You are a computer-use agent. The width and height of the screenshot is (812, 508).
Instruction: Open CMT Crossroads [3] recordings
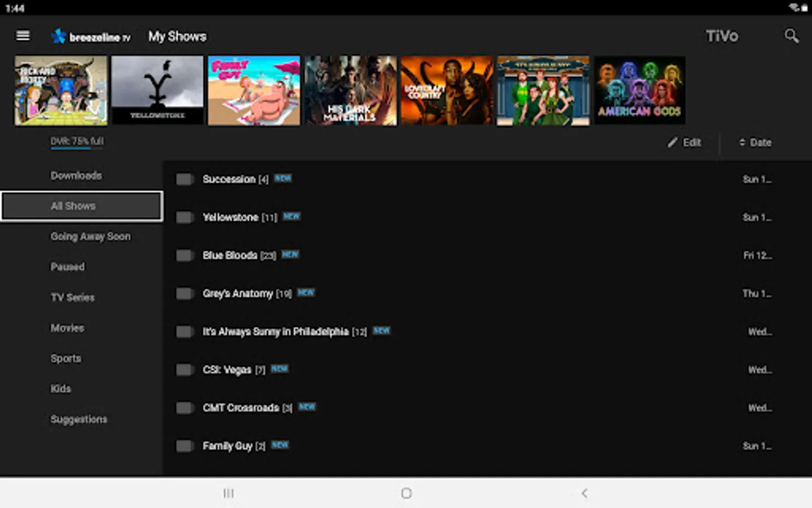[248, 408]
